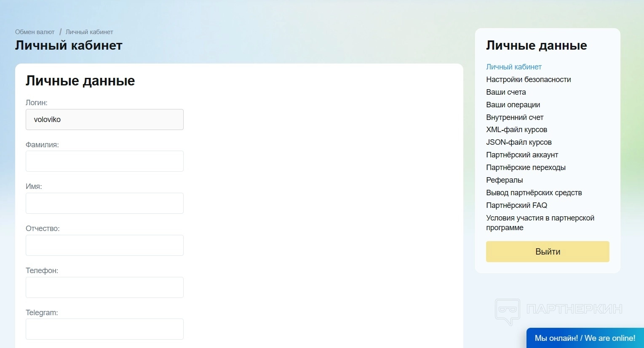644x348 pixels.
Task: Focus the Логин field with voloviko
Action: [x=104, y=120]
